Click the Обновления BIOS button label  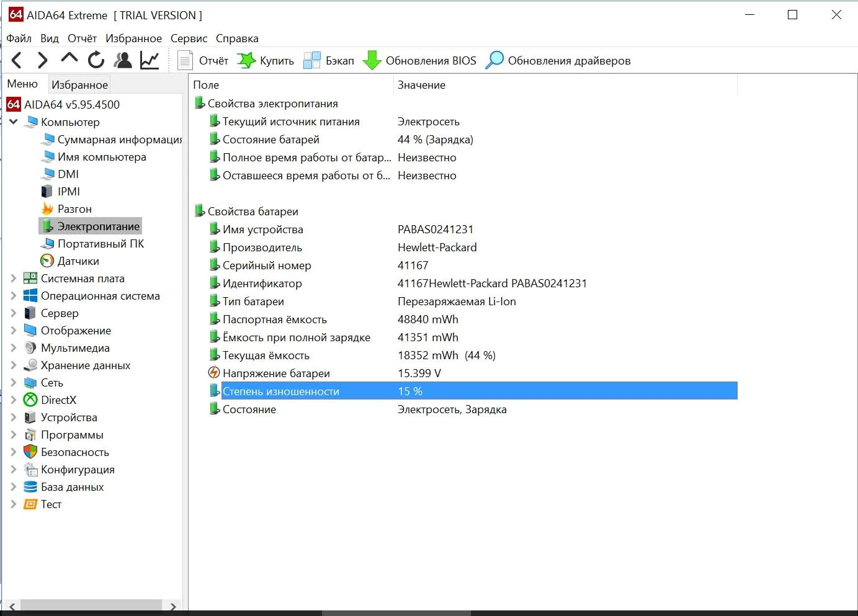tap(431, 61)
